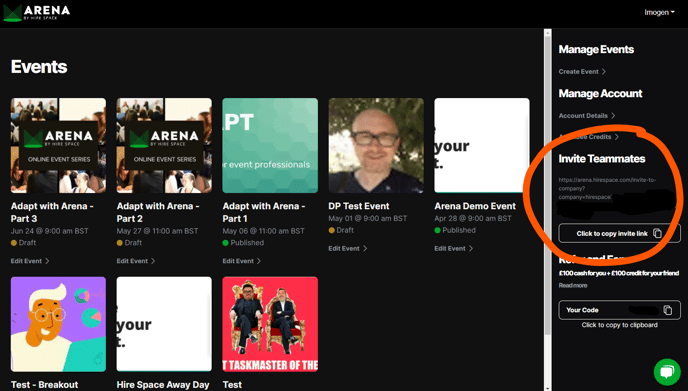Open Test - Breakout event thumbnail
Image resolution: width=688 pixels, height=391 pixels.
[x=58, y=324]
